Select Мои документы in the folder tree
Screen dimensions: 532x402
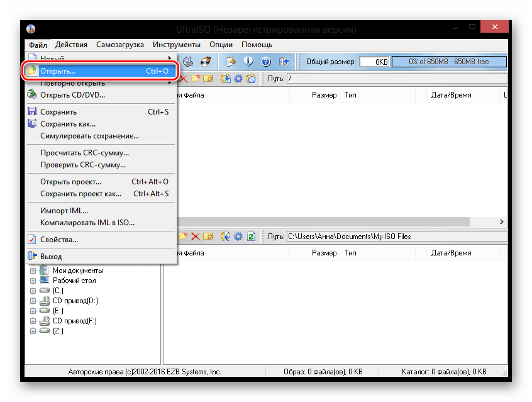click(x=78, y=271)
